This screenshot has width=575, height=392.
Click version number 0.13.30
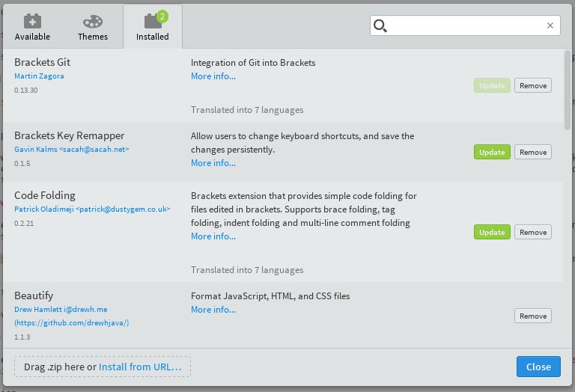coord(26,90)
